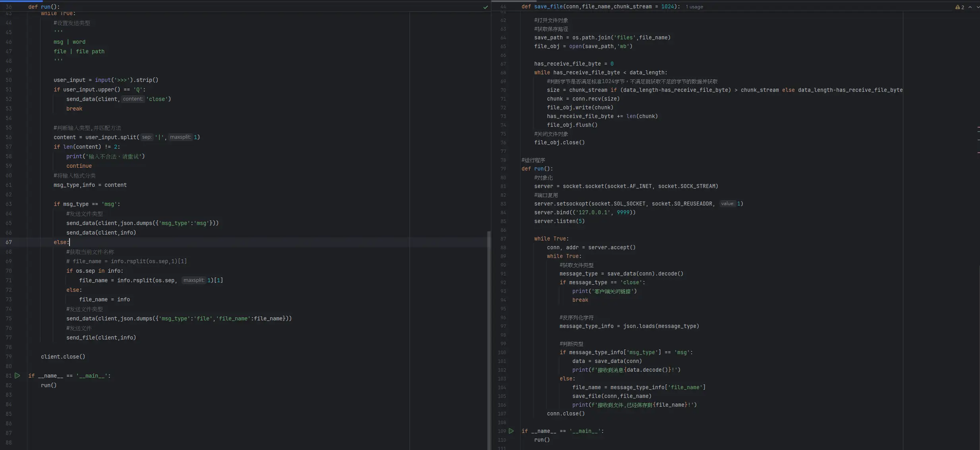This screenshot has height=450, width=980.
Task: Click the 'continue' keyword on line 59
Action: [79, 166]
